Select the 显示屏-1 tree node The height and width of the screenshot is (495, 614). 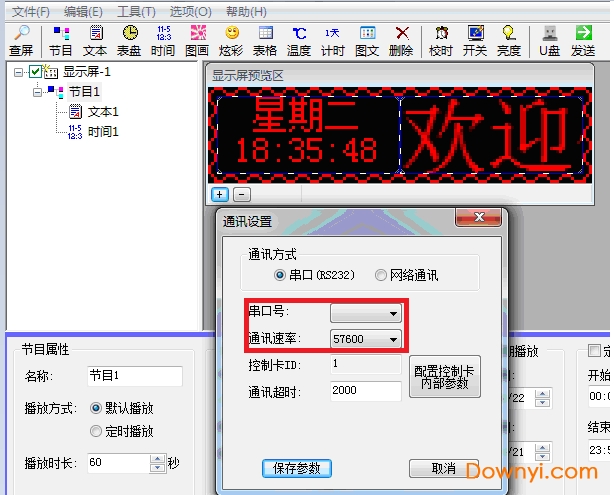pyautogui.click(x=87, y=72)
